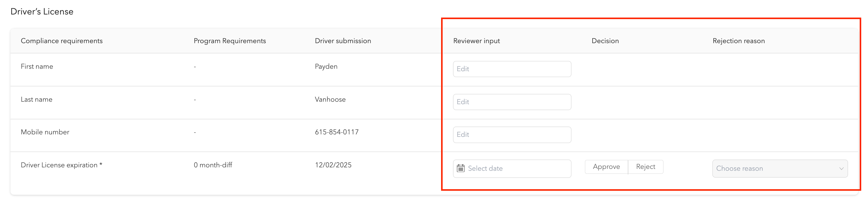The image size is (868, 204).
Task: Approve the driver license expiration
Action: tap(606, 167)
